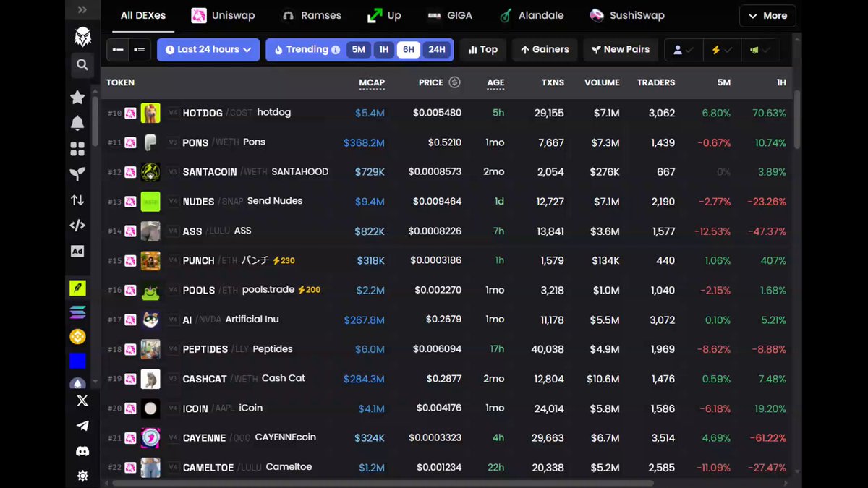Image resolution: width=868 pixels, height=488 pixels.
Task: Set trending window to 1H
Action: [x=383, y=50]
